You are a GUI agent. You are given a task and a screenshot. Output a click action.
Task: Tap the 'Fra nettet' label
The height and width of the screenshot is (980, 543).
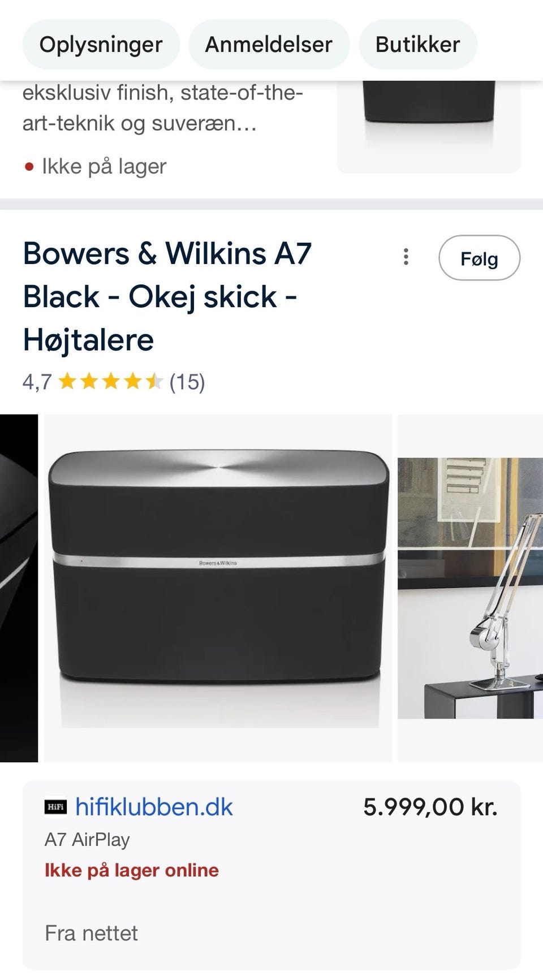[x=91, y=933]
